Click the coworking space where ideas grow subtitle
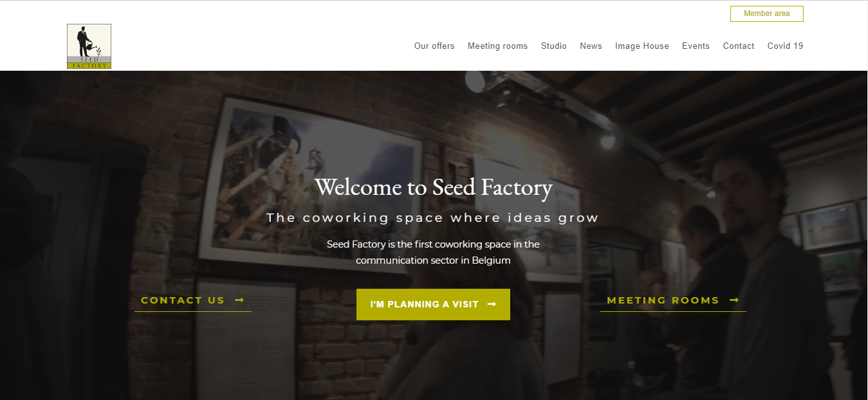 click(433, 218)
